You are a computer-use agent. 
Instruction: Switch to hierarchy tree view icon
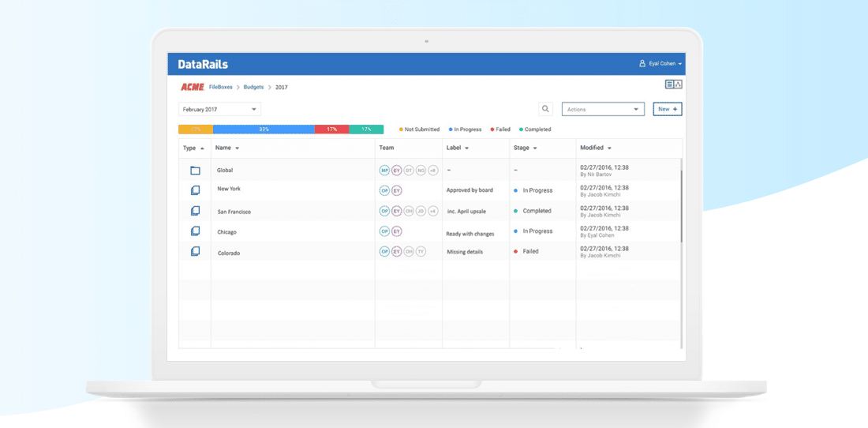678,84
